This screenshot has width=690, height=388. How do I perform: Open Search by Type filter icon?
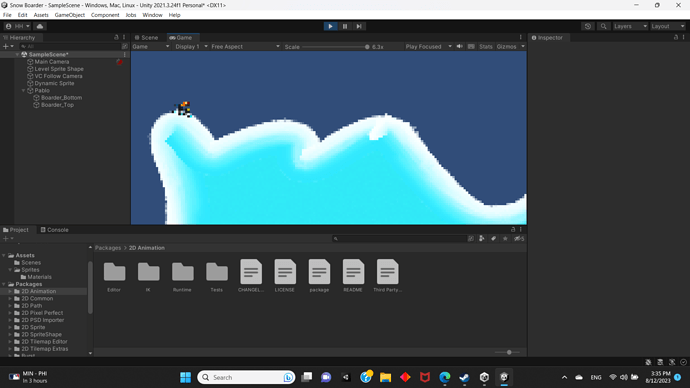tap(482, 238)
